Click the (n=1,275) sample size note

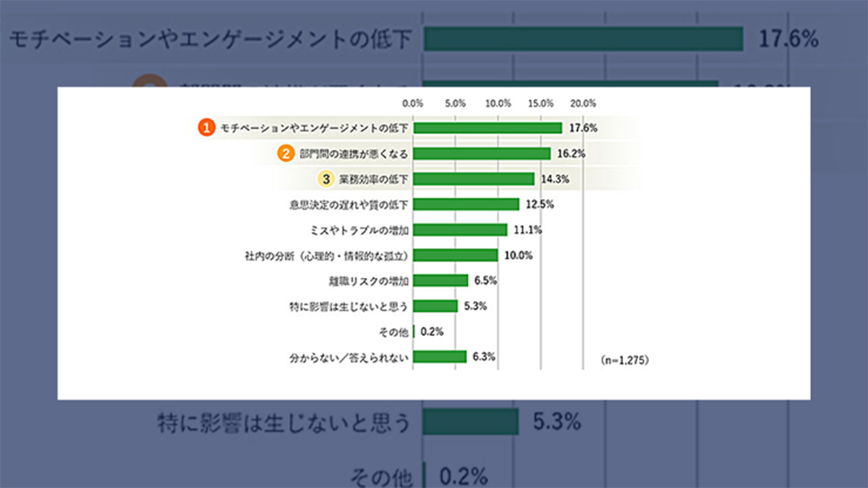pos(625,361)
